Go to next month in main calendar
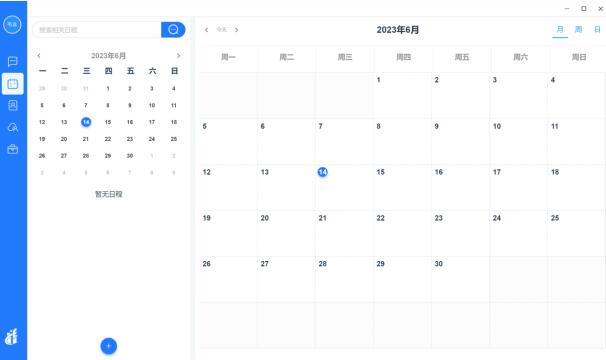The height and width of the screenshot is (360, 606). (237, 30)
